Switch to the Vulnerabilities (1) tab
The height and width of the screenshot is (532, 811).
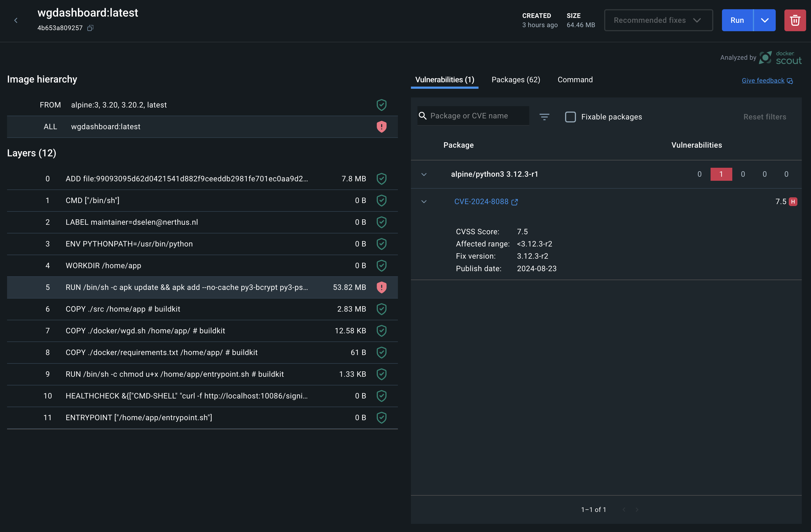[444, 80]
